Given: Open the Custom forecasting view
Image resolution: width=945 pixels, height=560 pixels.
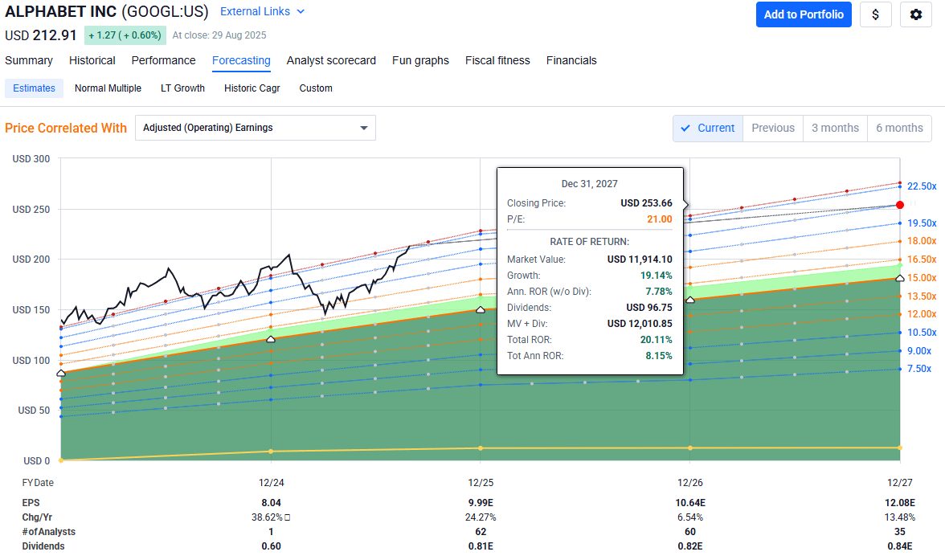Looking at the screenshot, I should click(x=315, y=88).
